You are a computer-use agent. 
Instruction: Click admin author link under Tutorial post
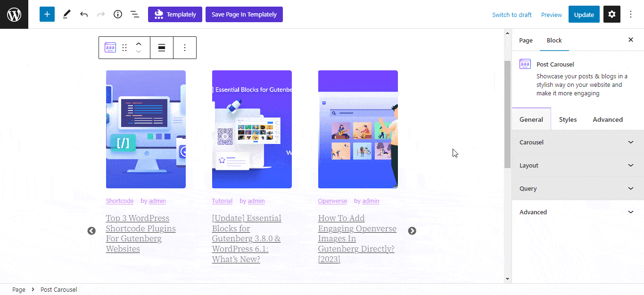pyautogui.click(x=256, y=201)
